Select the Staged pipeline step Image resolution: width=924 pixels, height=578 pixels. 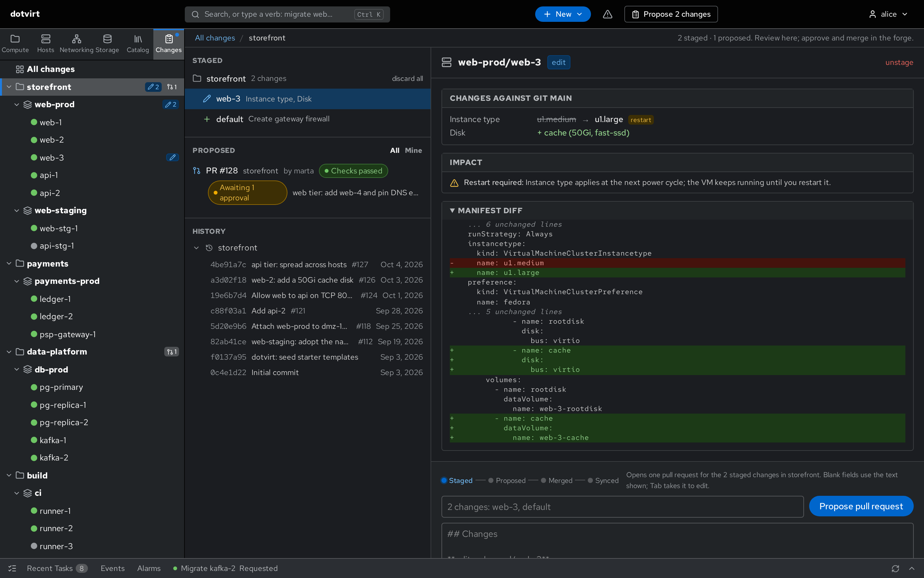pyautogui.click(x=457, y=480)
